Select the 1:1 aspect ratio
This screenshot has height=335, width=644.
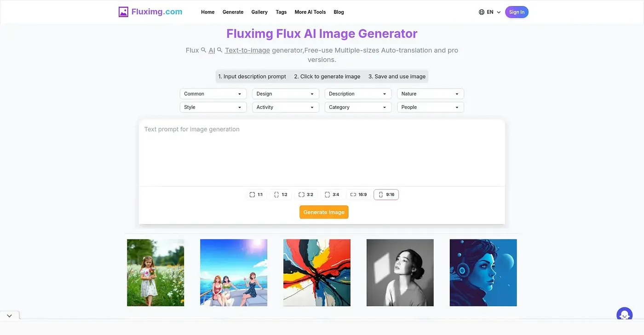coord(256,194)
